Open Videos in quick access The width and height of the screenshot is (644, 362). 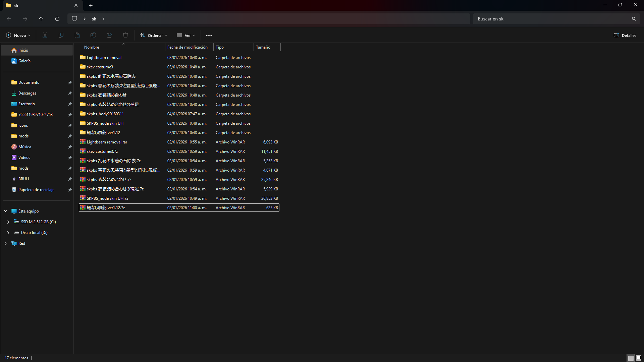pos(37,158)
